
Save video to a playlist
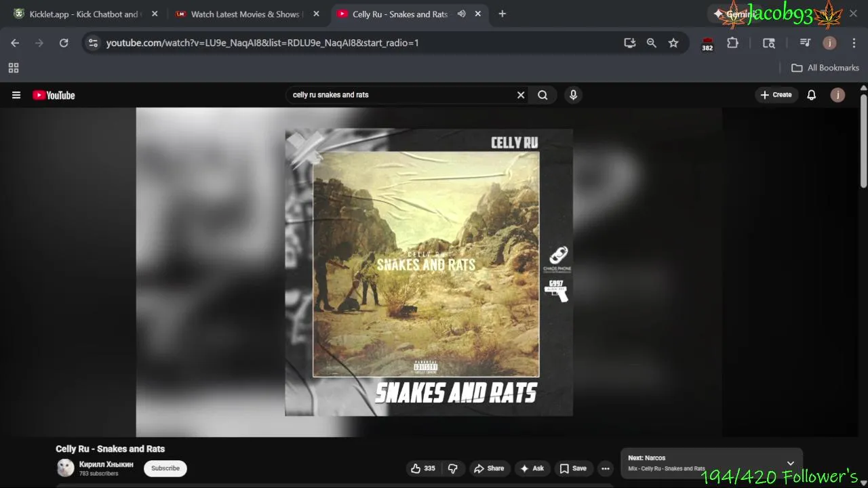coord(573,468)
